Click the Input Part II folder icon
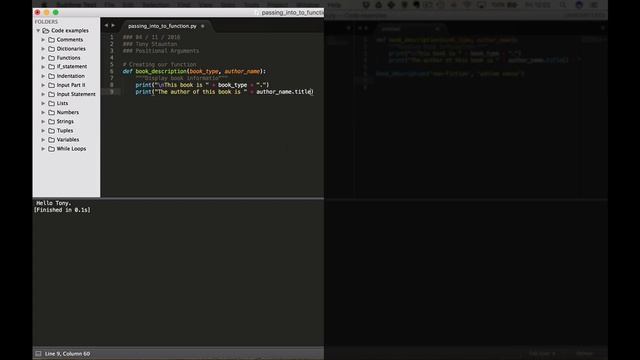The height and width of the screenshot is (360, 640). click(51, 85)
